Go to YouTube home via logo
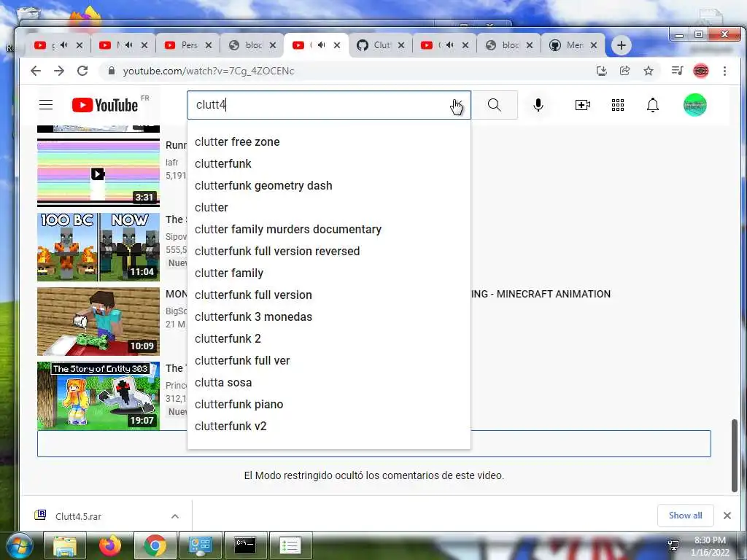 point(105,105)
